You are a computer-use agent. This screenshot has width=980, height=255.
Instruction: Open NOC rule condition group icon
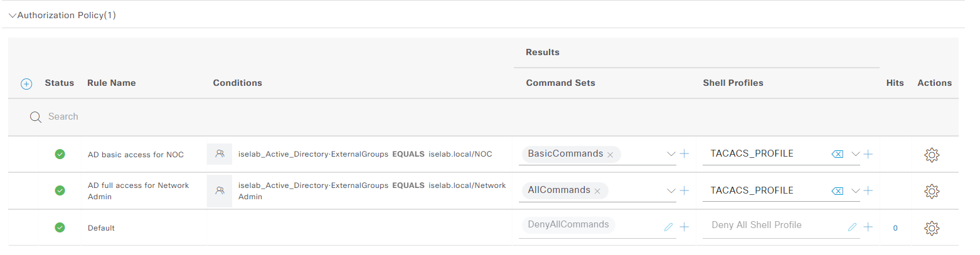220,154
